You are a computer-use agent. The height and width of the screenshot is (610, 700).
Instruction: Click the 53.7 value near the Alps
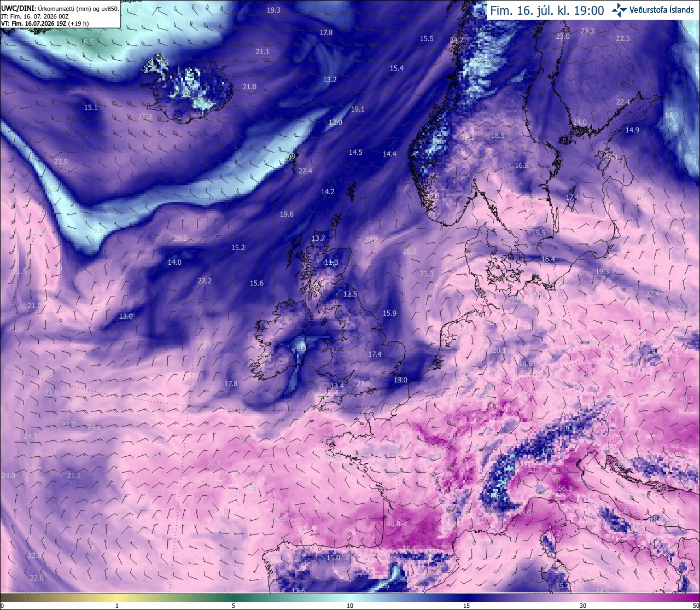[535, 469]
